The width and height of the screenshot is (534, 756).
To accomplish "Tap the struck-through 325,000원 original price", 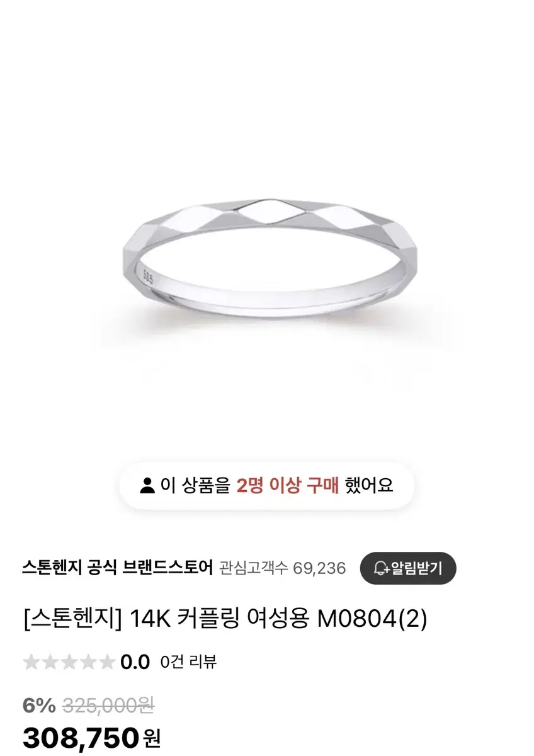I will [x=108, y=706].
